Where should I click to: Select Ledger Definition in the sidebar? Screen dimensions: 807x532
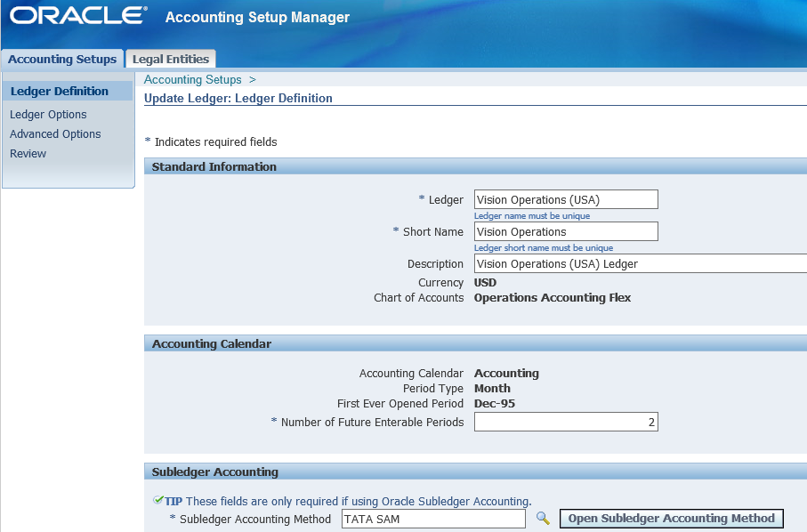(x=60, y=92)
